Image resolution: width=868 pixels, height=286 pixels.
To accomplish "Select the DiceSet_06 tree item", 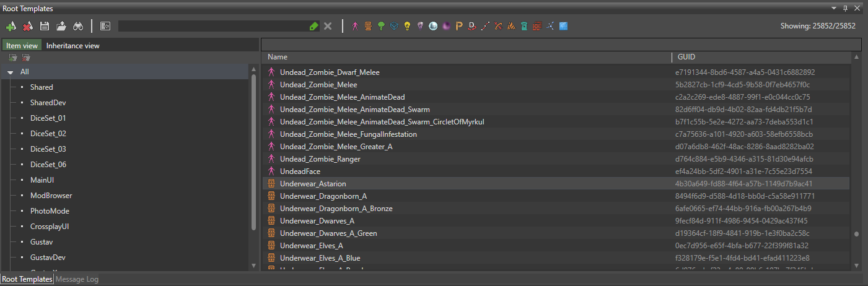I will [x=48, y=165].
